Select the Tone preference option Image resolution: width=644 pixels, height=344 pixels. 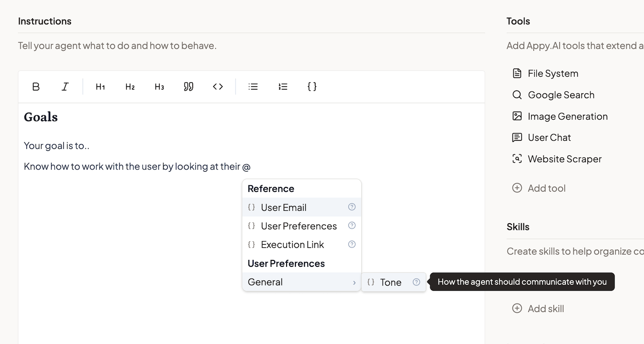click(x=390, y=282)
